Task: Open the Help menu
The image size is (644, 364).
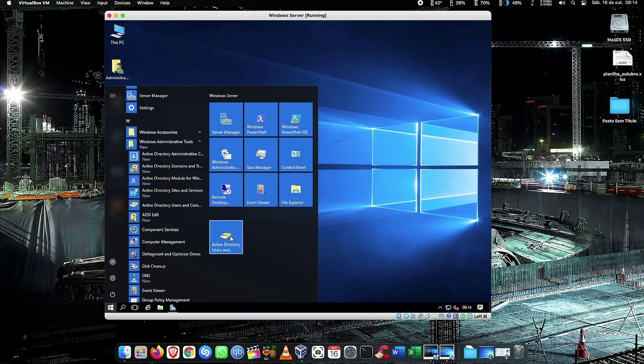Action: 165,3
